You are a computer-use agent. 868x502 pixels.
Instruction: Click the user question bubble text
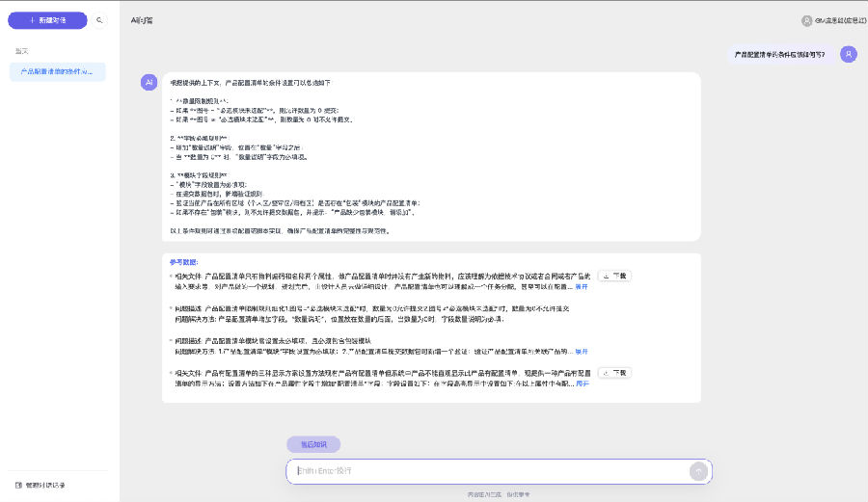click(x=779, y=55)
